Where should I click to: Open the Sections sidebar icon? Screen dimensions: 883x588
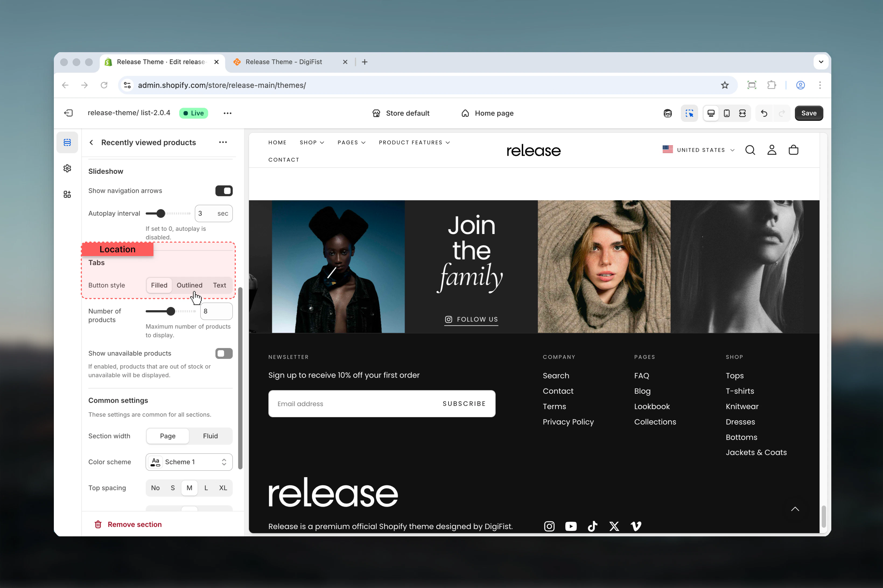pos(67,143)
